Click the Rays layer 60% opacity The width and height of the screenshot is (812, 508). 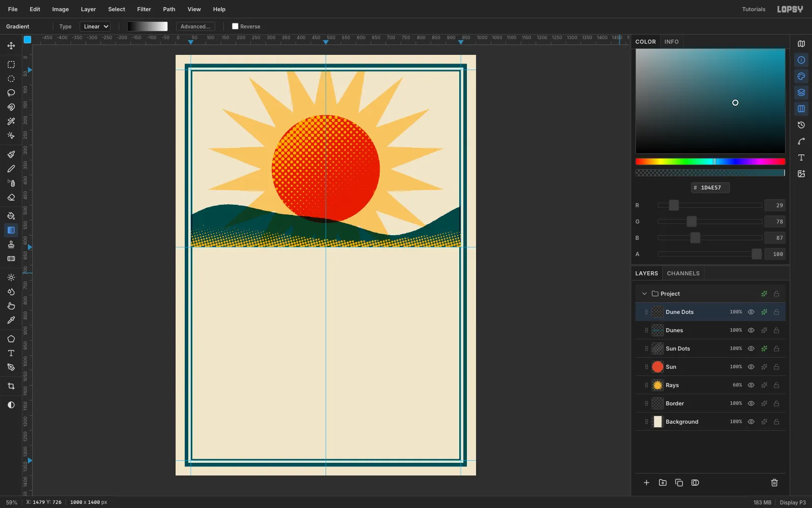point(737,385)
